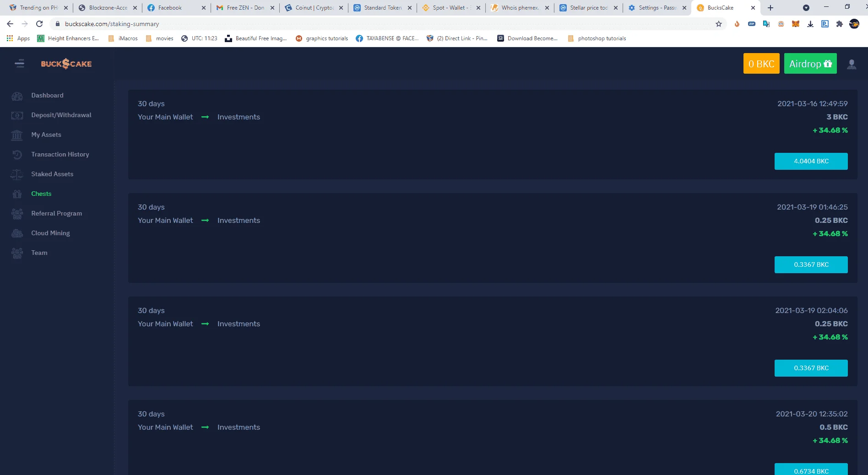Switch to the Free ZEN Gmail tab
Viewport: 868px width, 475px height.
[245, 8]
